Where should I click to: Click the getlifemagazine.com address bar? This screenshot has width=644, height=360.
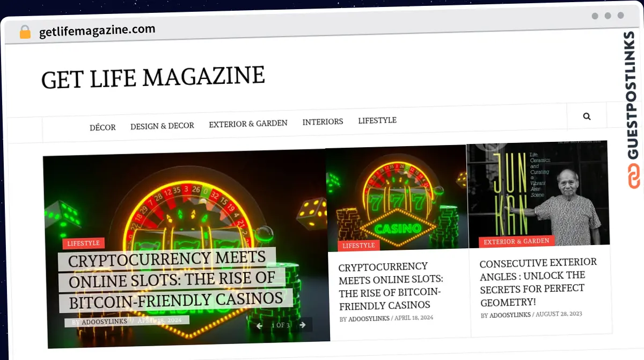[97, 31]
